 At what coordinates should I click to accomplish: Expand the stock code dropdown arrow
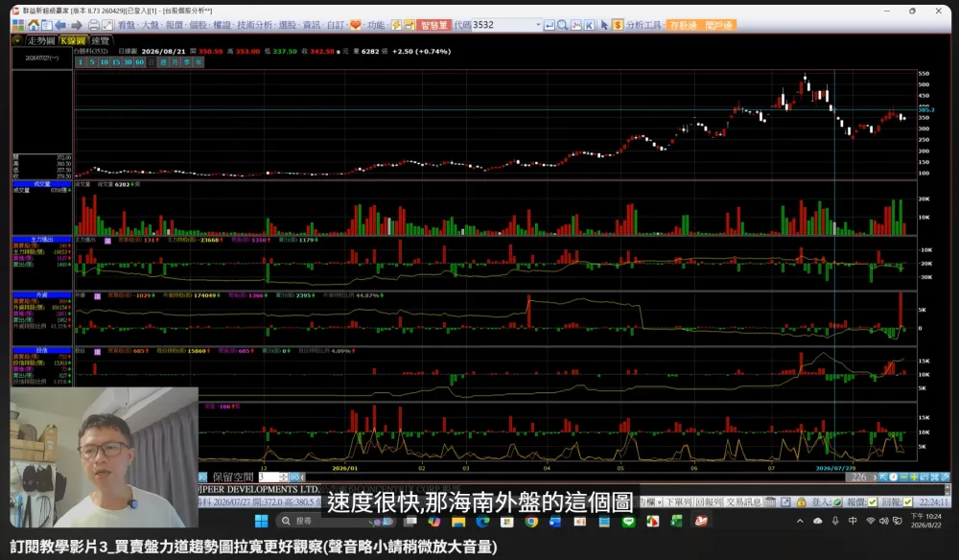coord(538,25)
